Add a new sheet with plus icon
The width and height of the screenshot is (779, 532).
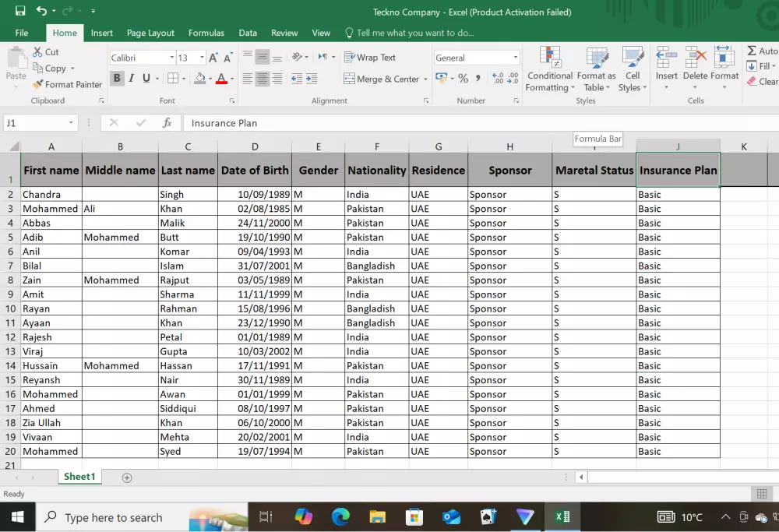(x=127, y=477)
